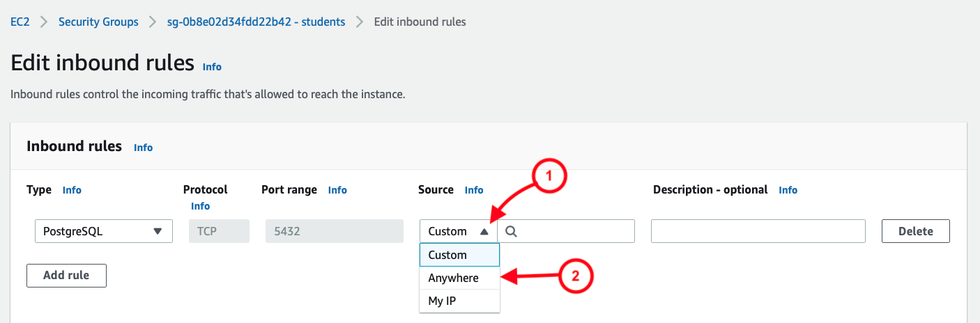This screenshot has height=323, width=980.
Task: Select My IP as the source
Action: click(459, 301)
